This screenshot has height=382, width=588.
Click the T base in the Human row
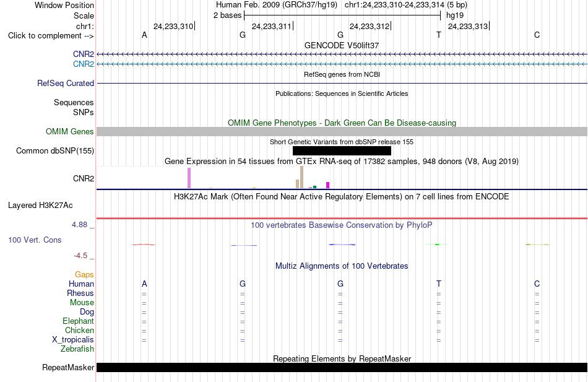[439, 284]
